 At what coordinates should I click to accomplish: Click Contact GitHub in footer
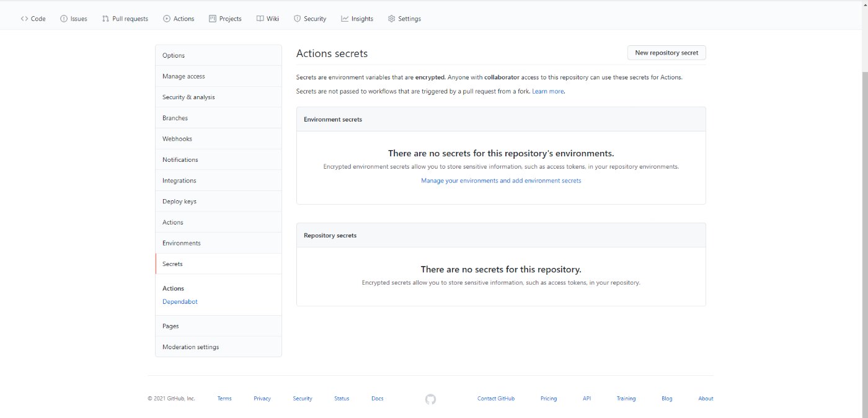[496, 399]
